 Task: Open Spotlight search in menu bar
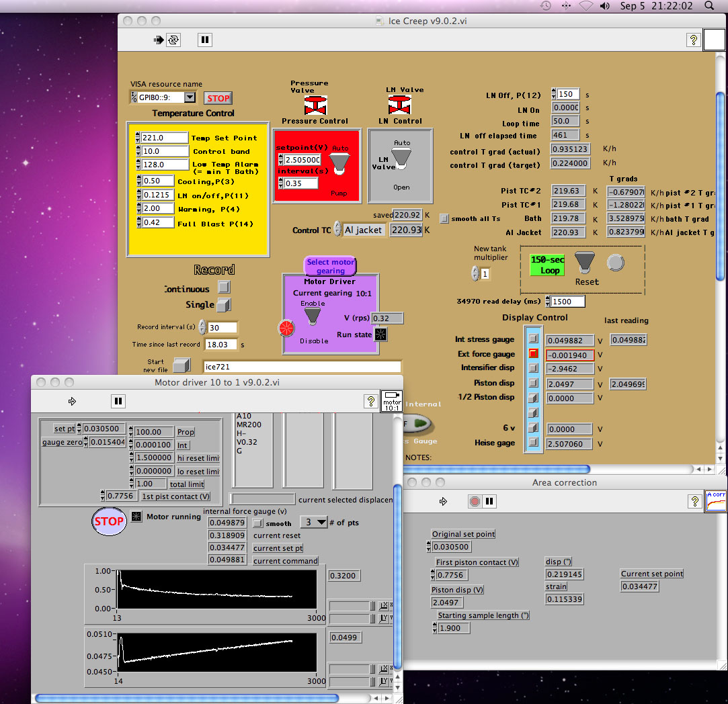tap(709, 6)
